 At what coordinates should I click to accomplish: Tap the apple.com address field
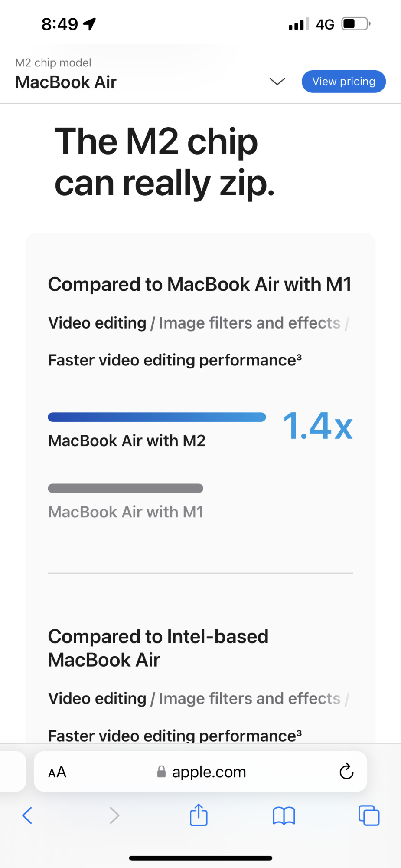[209, 772]
